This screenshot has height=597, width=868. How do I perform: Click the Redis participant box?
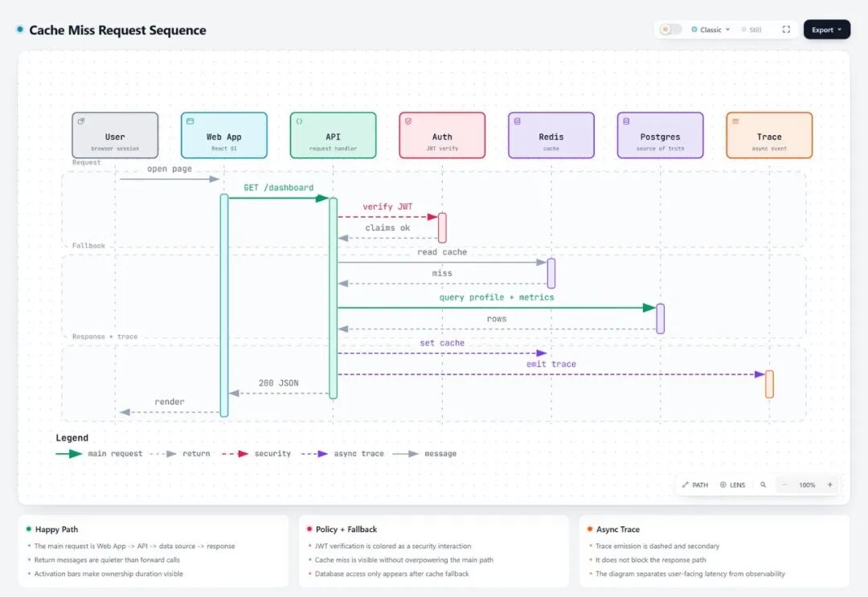pos(551,136)
